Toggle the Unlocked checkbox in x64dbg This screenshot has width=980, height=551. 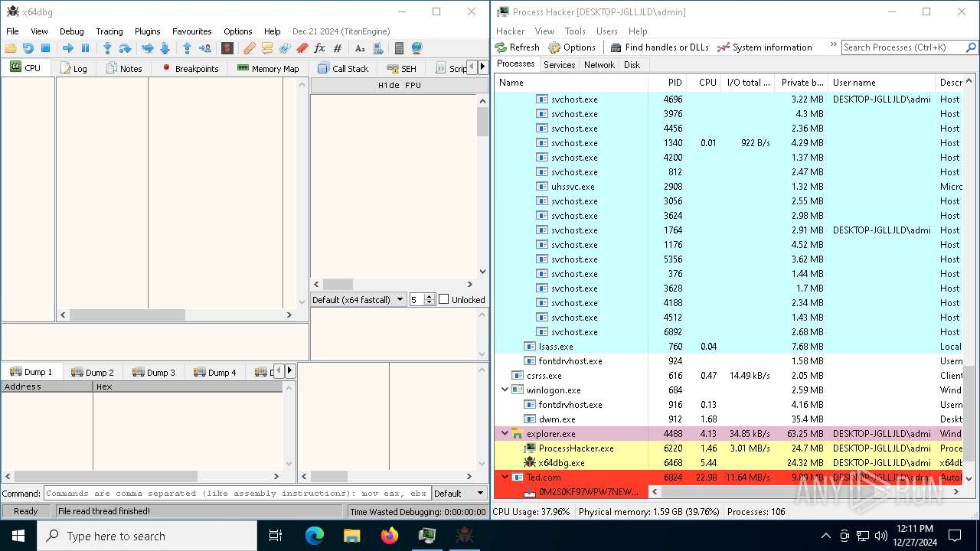pyautogui.click(x=443, y=299)
